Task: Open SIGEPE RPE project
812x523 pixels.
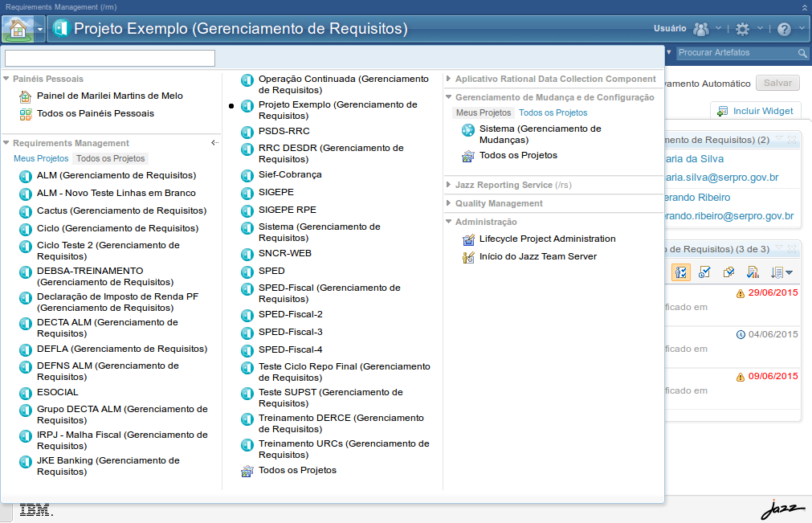Action: 288,210
